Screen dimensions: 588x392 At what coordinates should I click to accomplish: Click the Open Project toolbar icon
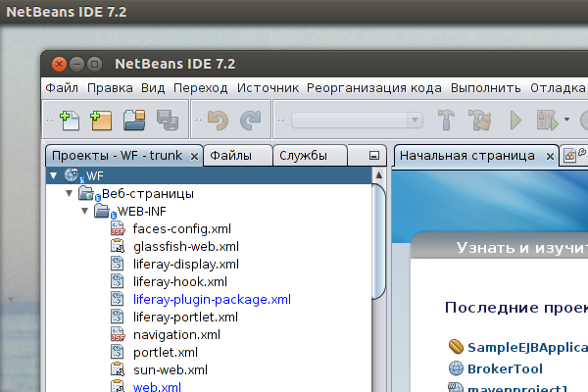(x=134, y=120)
